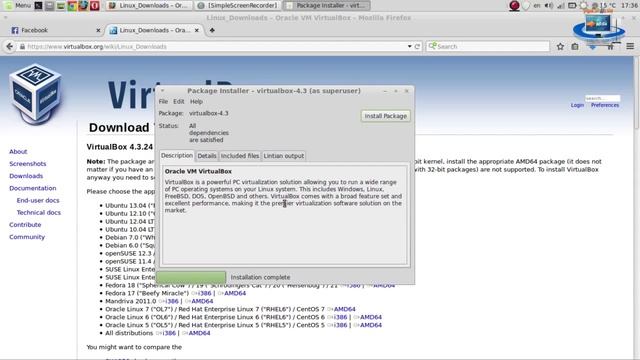The height and width of the screenshot is (360, 640).
Task: Click the Install Package button
Action: [x=385, y=116]
